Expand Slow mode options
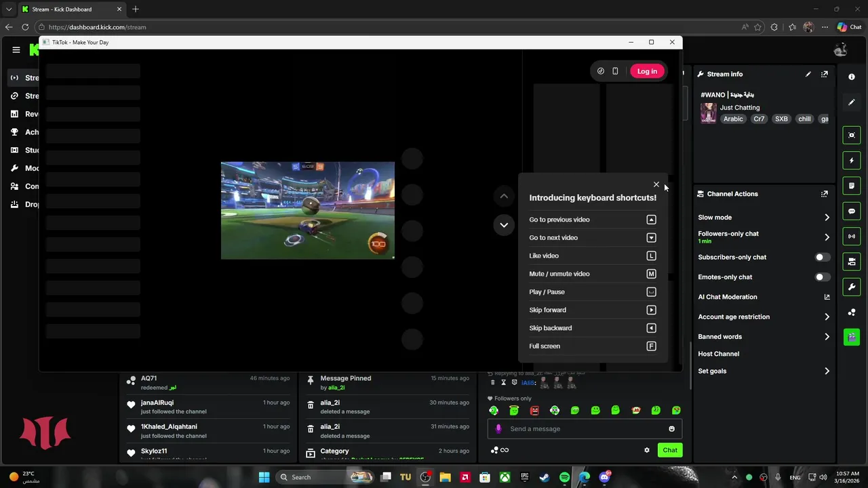This screenshot has width=868, height=488. point(764,218)
